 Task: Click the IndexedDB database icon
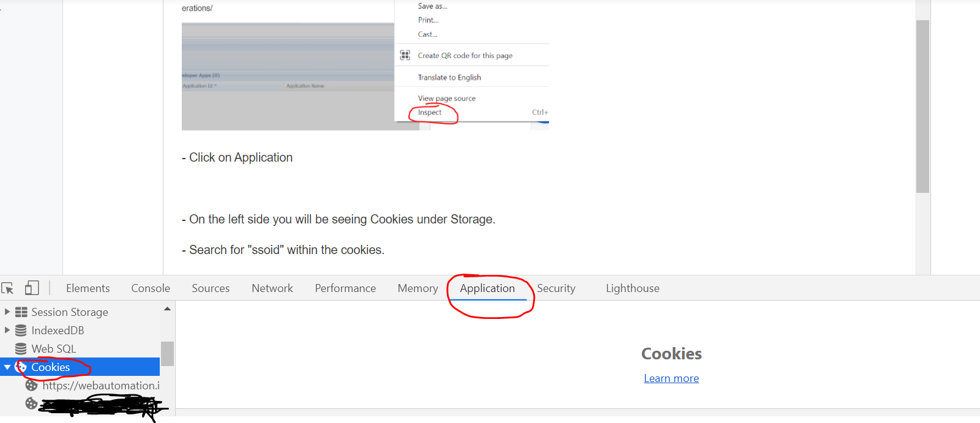tap(21, 331)
